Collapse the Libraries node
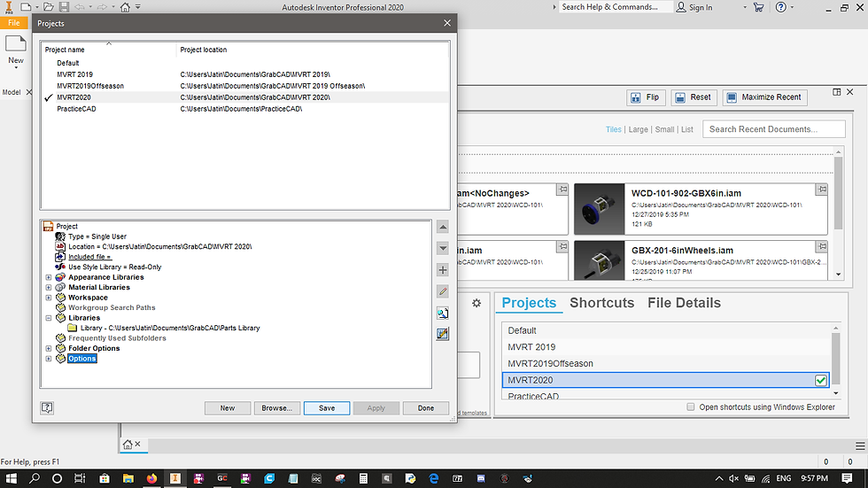 pos(49,318)
